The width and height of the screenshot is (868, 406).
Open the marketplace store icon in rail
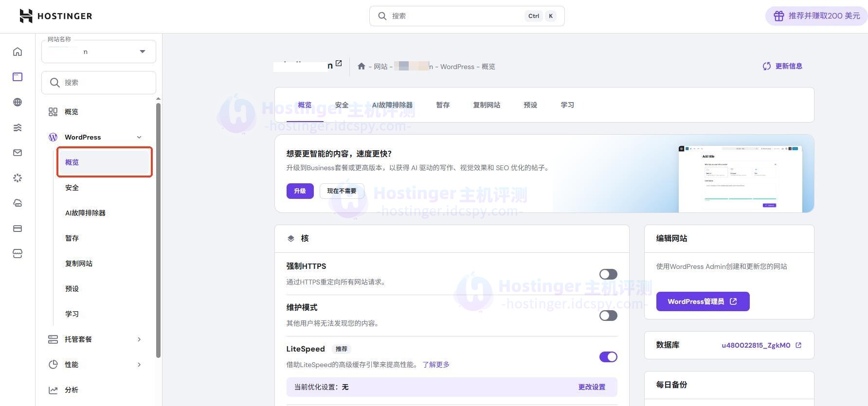(x=18, y=254)
